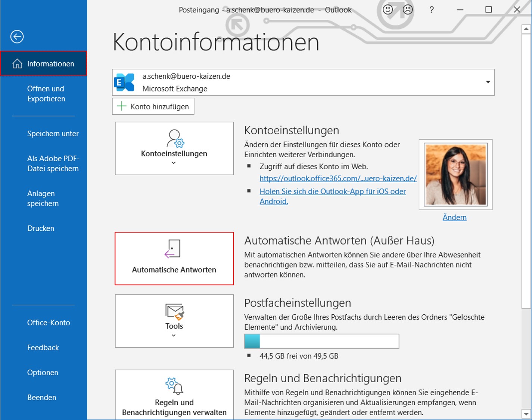The height and width of the screenshot is (420, 532).
Task: Click the Informationen home icon
Action: point(17,63)
